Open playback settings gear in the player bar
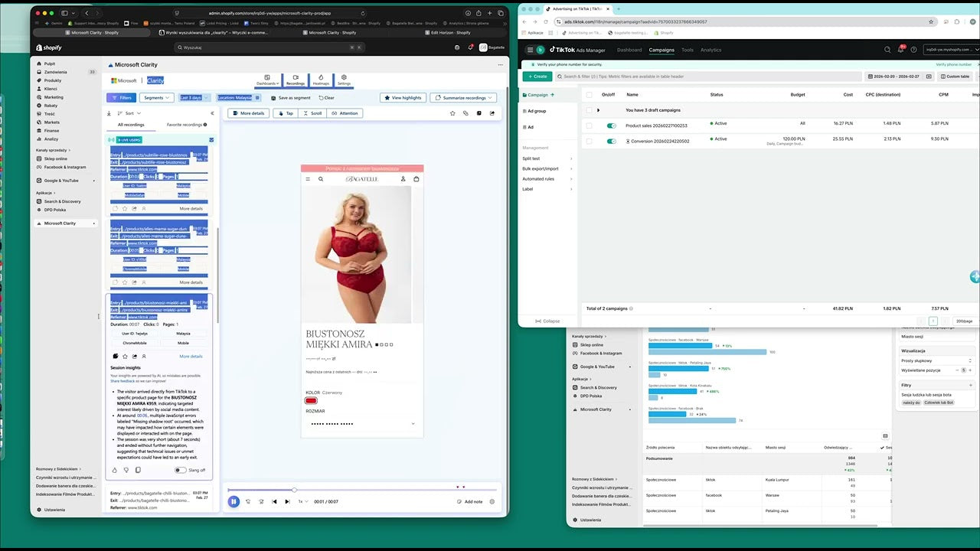The height and width of the screenshot is (551, 980). point(492,501)
